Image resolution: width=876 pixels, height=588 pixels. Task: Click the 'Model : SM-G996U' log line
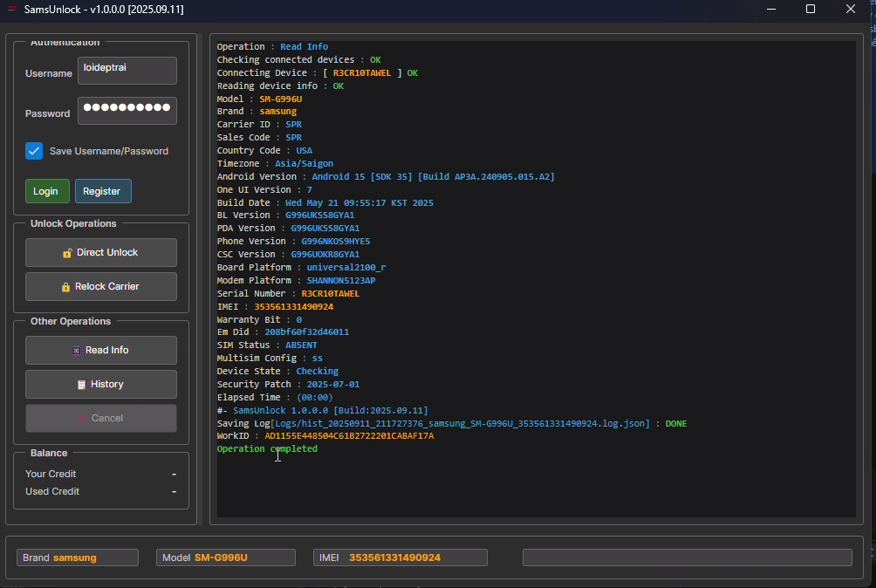(x=259, y=99)
